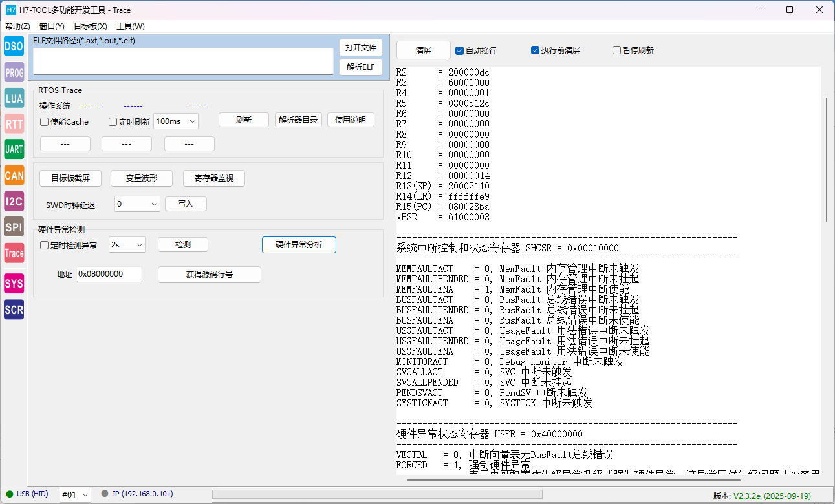The image size is (835, 504).
Task: Click the 使用说明 button
Action: [x=351, y=120]
